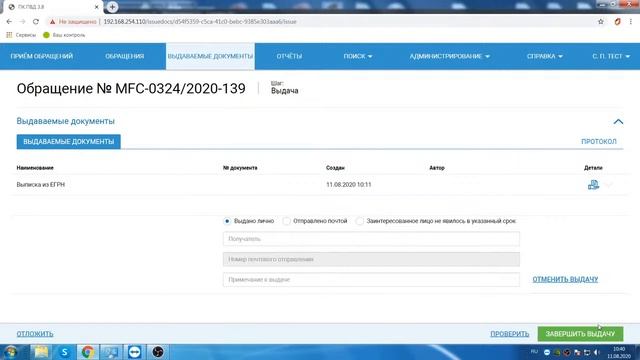Viewport: 640px width, 360px height.
Task: Bookmark this page with the star icon
Action: point(600,22)
